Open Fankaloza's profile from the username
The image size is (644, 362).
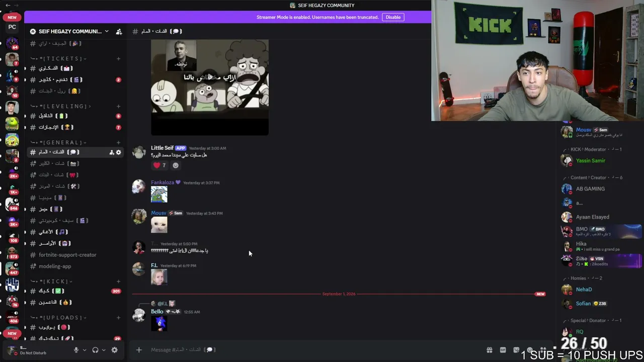click(163, 183)
